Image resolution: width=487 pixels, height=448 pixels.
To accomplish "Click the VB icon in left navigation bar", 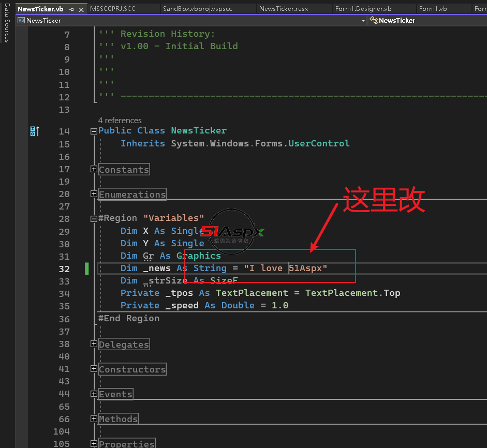I will pyautogui.click(x=21, y=21).
